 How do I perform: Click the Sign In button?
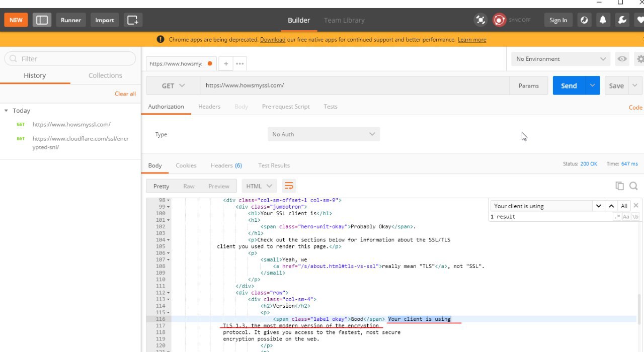(x=558, y=20)
